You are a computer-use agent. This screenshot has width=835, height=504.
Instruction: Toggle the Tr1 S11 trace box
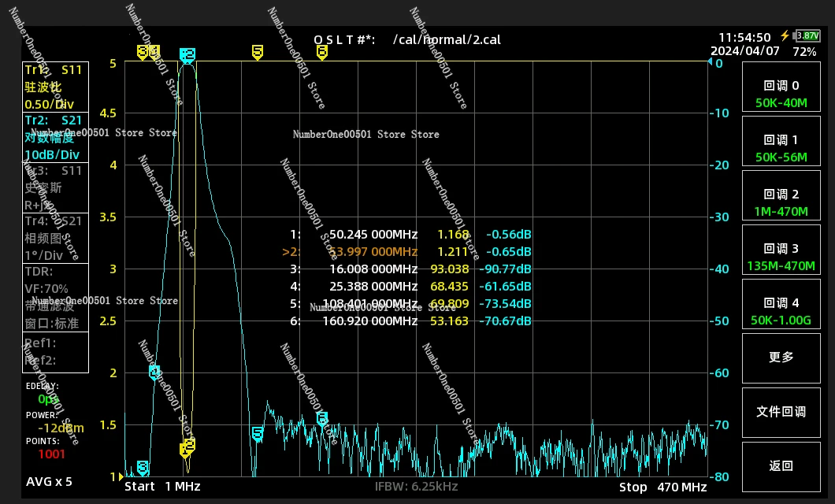click(54, 87)
